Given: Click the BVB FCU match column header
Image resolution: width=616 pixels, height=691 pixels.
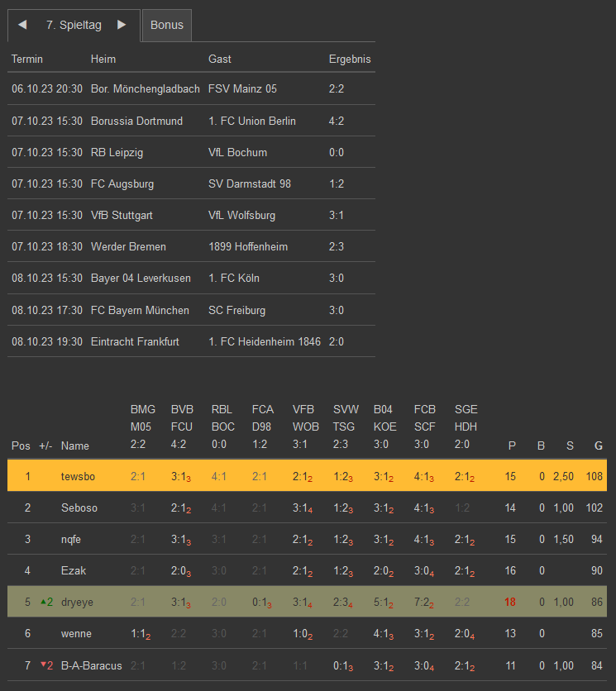Looking at the screenshot, I should pyautogui.click(x=182, y=427).
